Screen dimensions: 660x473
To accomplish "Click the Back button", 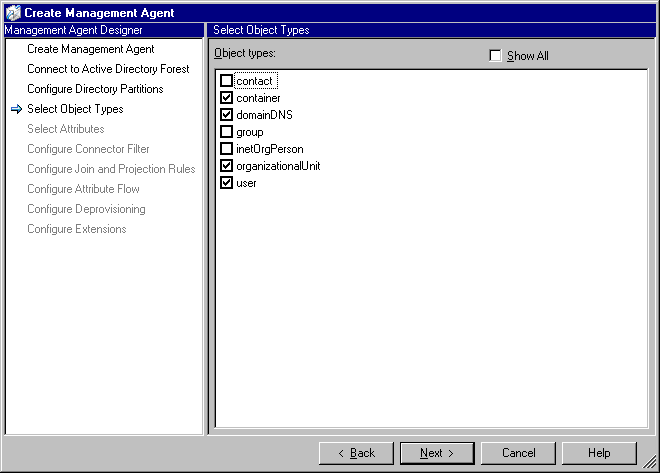I will (x=356, y=453).
